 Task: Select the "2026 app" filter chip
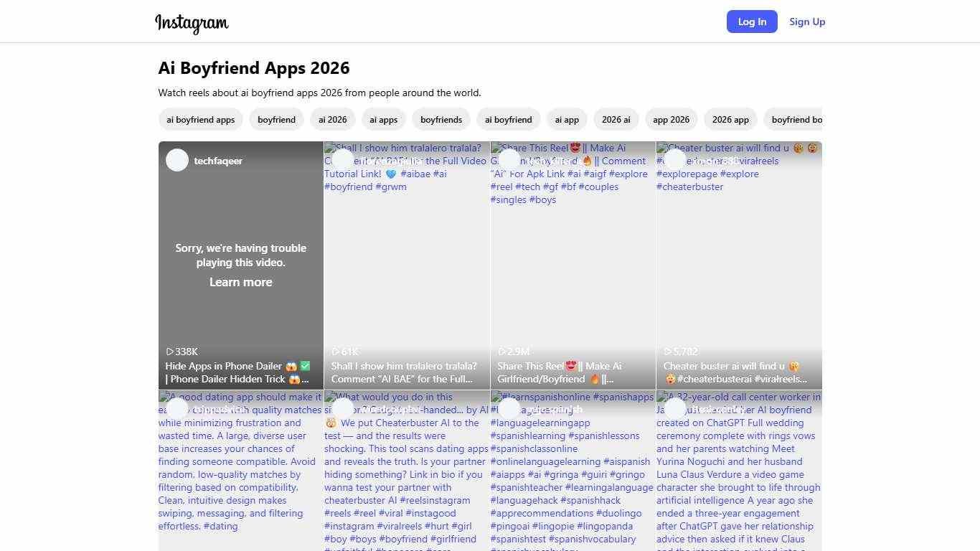pos(730,119)
